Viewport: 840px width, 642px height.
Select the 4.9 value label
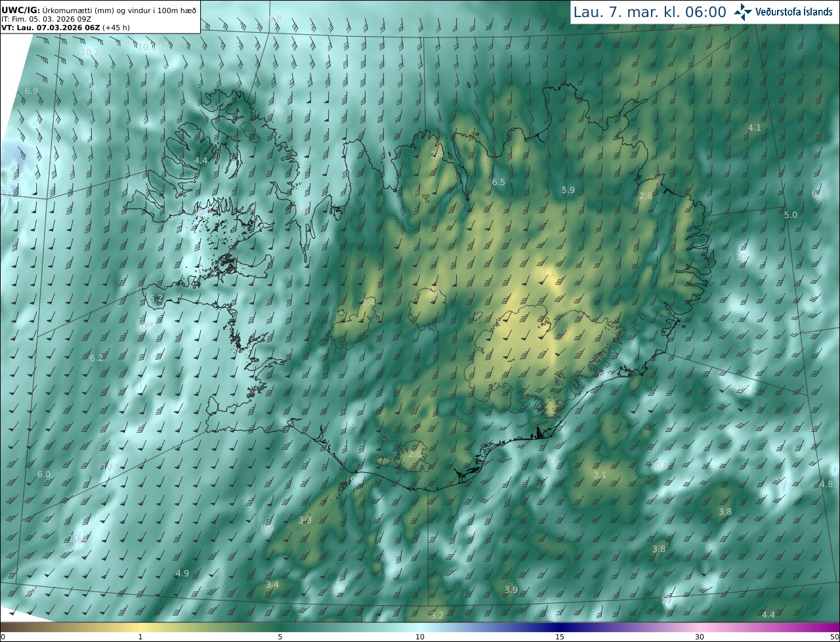182,573
